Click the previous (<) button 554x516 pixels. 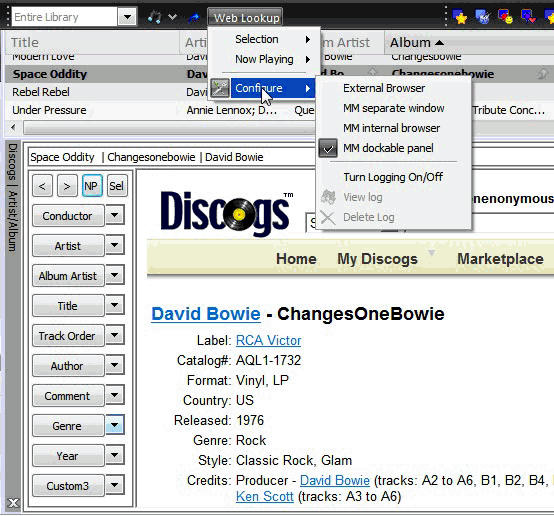[42, 186]
